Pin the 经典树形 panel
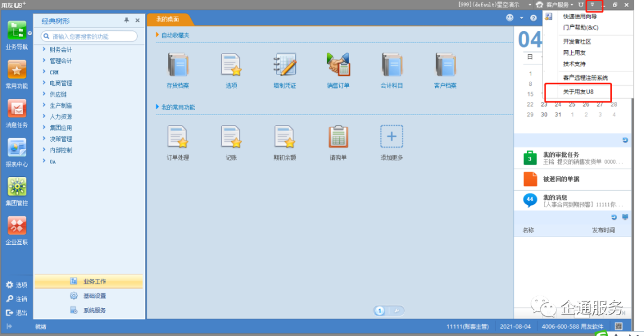This screenshot has height=336, width=644. coord(126,20)
